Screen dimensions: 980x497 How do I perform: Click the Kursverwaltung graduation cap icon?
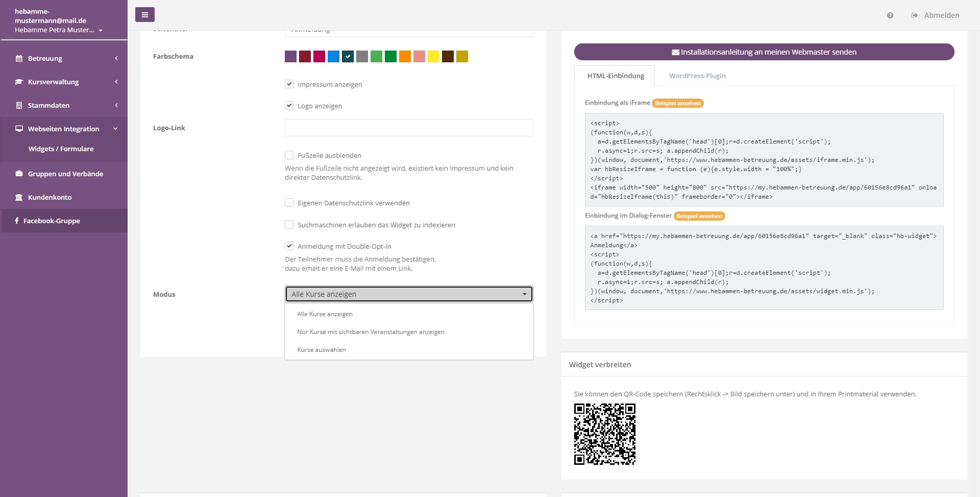point(19,82)
